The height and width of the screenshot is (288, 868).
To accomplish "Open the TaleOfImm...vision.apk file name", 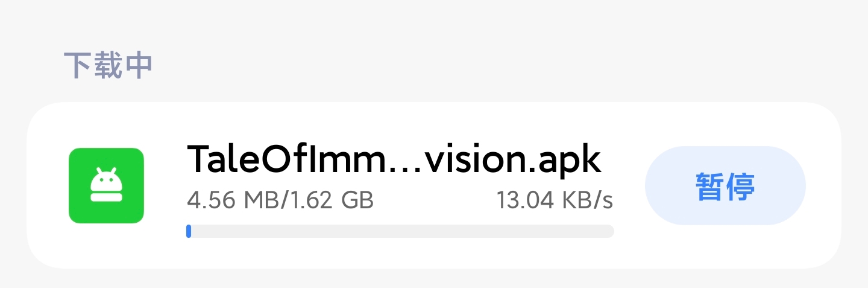I will [394, 159].
